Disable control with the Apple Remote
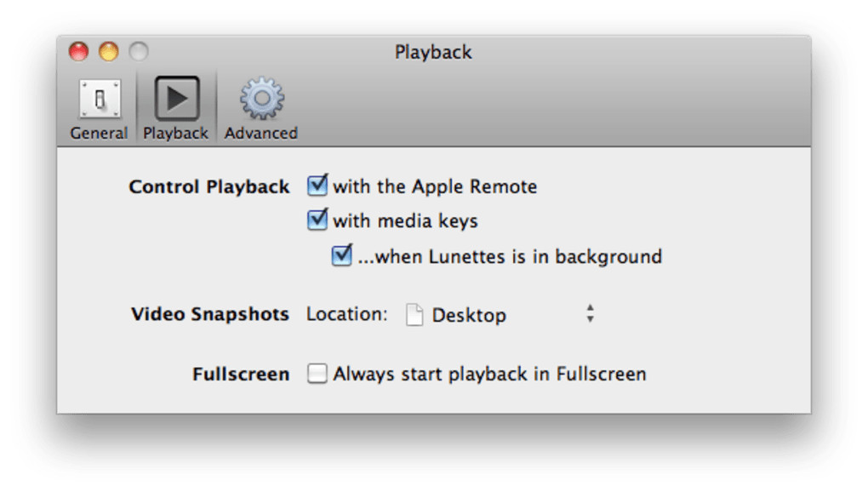 click(x=317, y=186)
